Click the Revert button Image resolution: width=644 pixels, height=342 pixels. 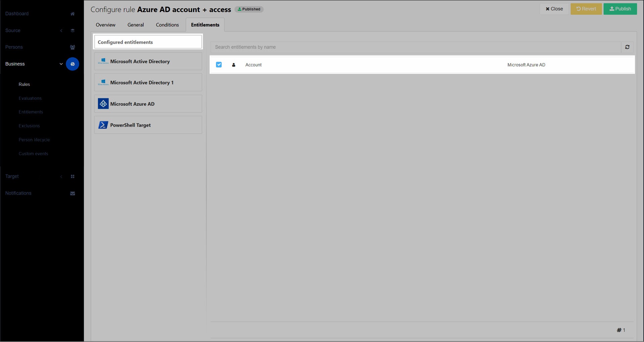[x=586, y=9]
